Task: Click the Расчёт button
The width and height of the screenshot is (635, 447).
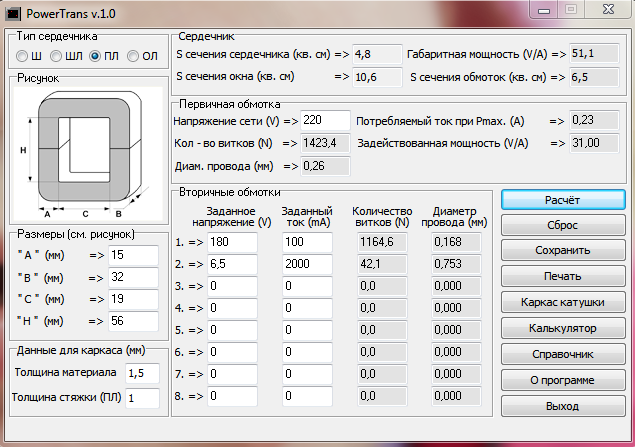Action: pyautogui.click(x=563, y=200)
